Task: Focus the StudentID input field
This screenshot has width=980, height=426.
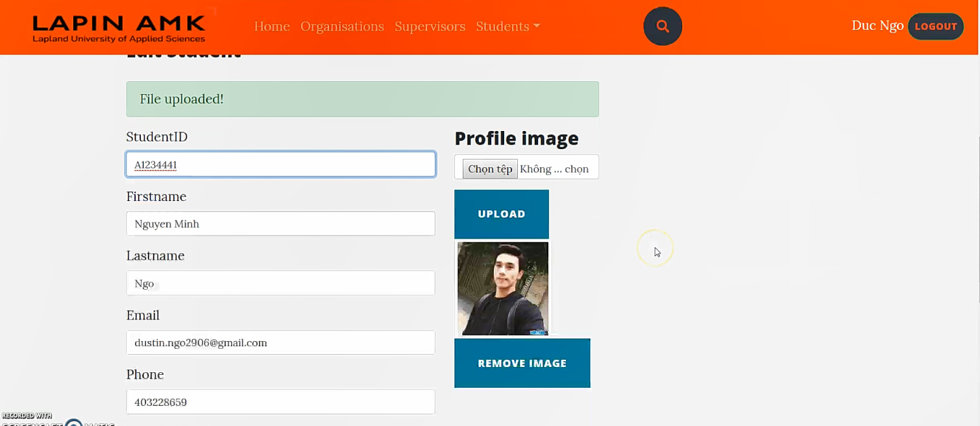Action: coord(280,165)
